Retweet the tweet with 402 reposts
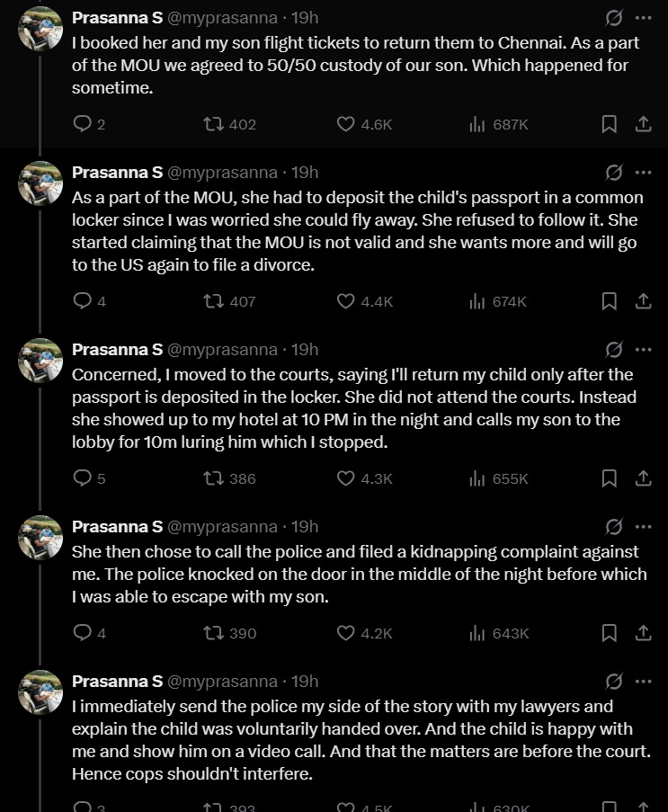The height and width of the screenshot is (812, 668). click(214, 124)
